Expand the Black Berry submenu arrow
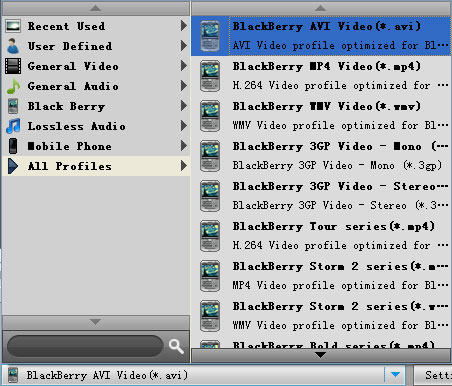The image size is (452, 386). [184, 106]
